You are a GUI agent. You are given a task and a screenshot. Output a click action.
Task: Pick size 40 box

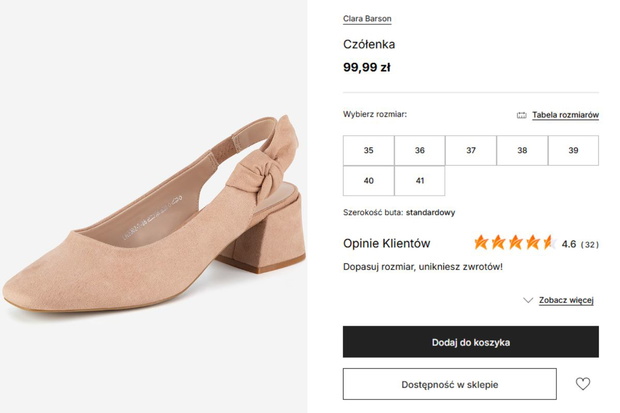369,181
